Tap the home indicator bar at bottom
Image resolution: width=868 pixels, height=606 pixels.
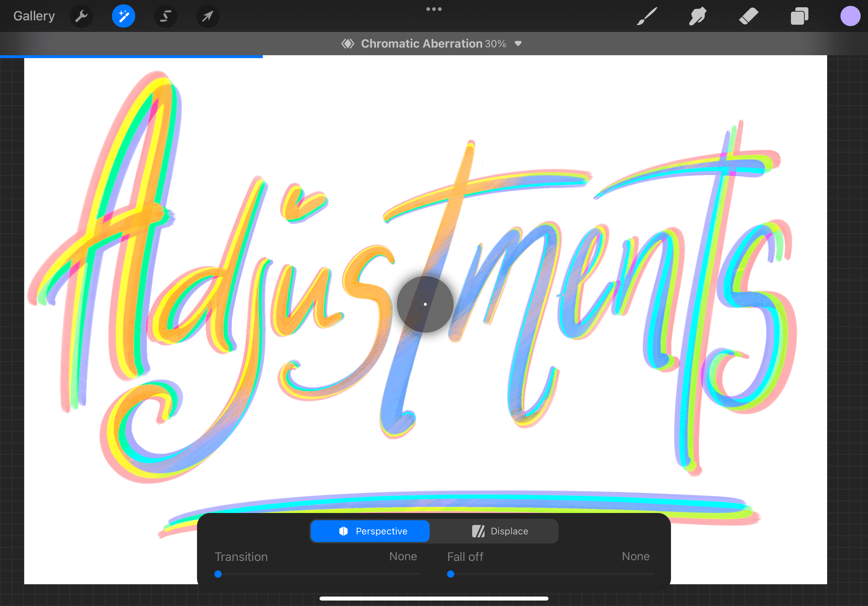[434, 598]
